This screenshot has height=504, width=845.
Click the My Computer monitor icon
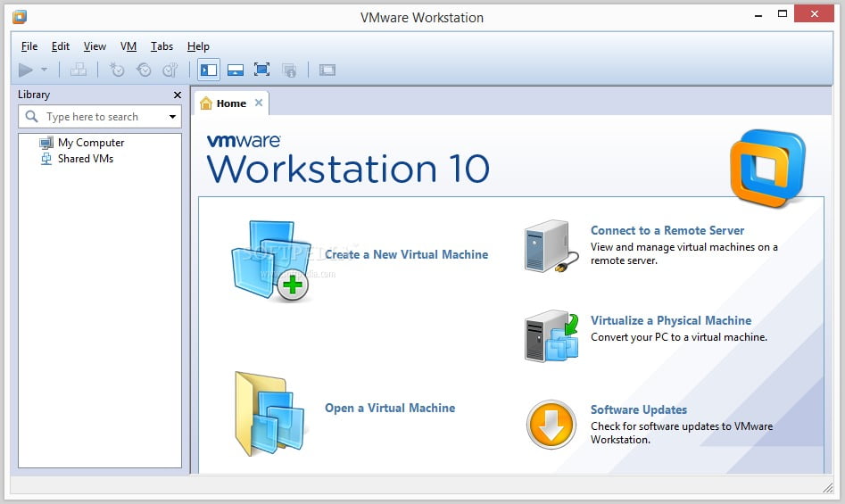[x=46, y=143]
